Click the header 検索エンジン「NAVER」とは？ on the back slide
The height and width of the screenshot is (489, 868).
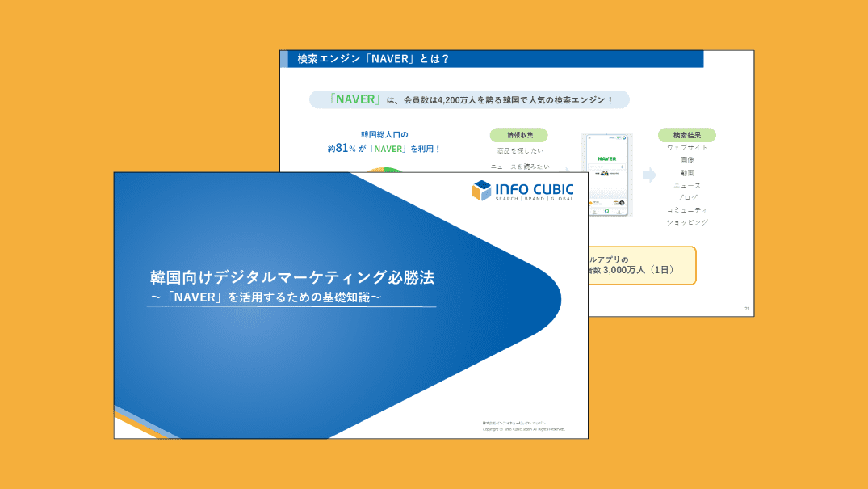tap(373, 59)
